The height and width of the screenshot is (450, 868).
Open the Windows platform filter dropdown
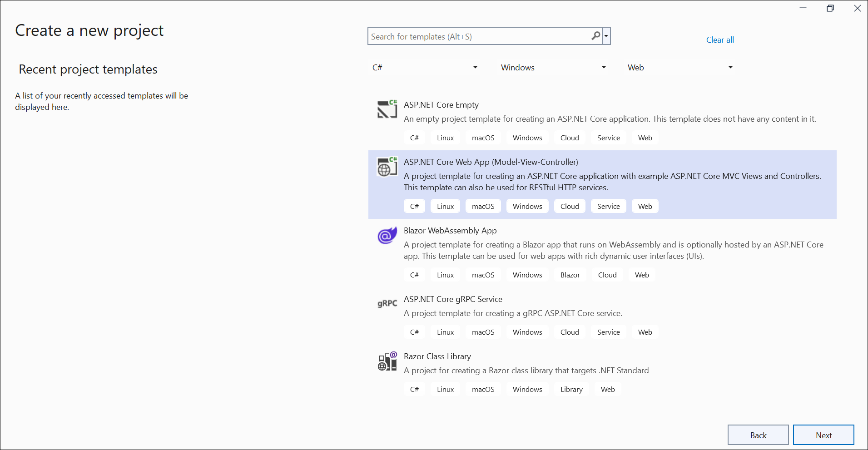click(553, 67)
